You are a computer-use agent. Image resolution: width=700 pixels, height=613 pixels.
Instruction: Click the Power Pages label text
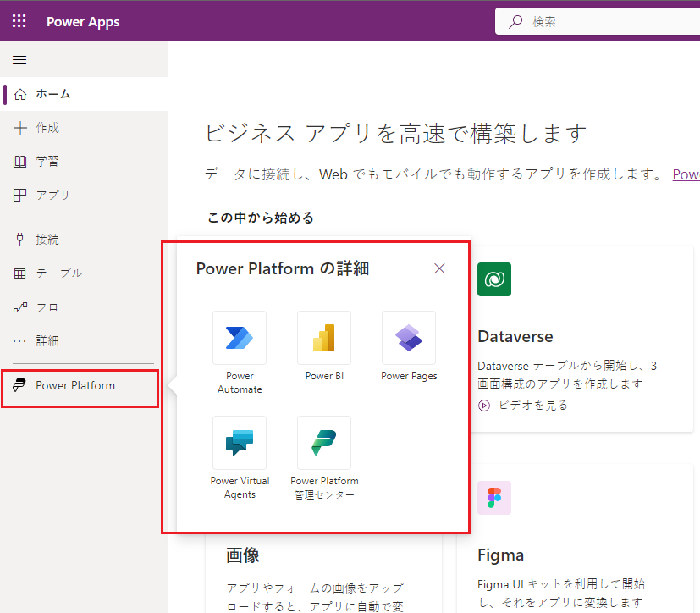[x=409, y=377]
